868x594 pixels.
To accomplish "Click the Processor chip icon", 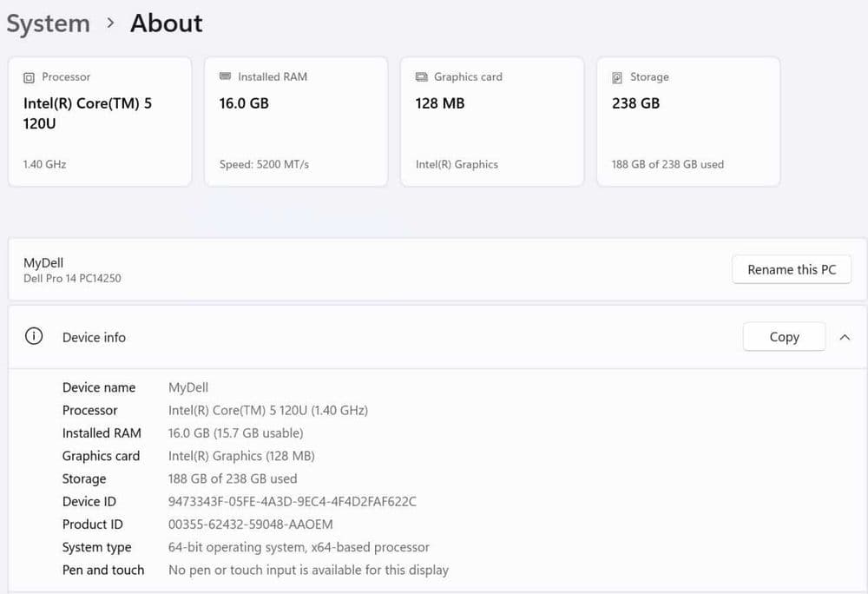I will click(x=29, y=77).
